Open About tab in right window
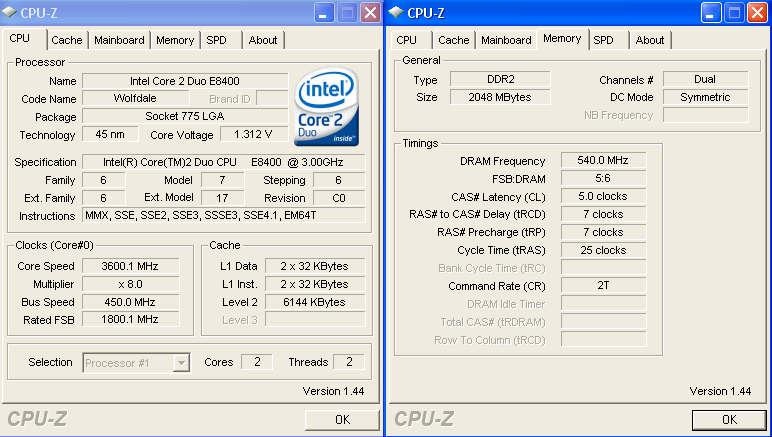The height and width of the screenshot is (437, 772). [x=650, y=40]
